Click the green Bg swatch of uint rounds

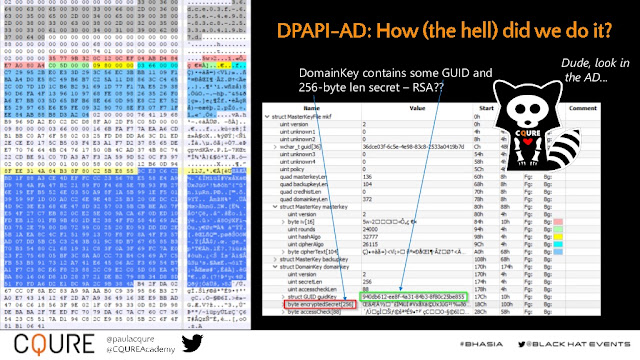[x=558, y=229]
